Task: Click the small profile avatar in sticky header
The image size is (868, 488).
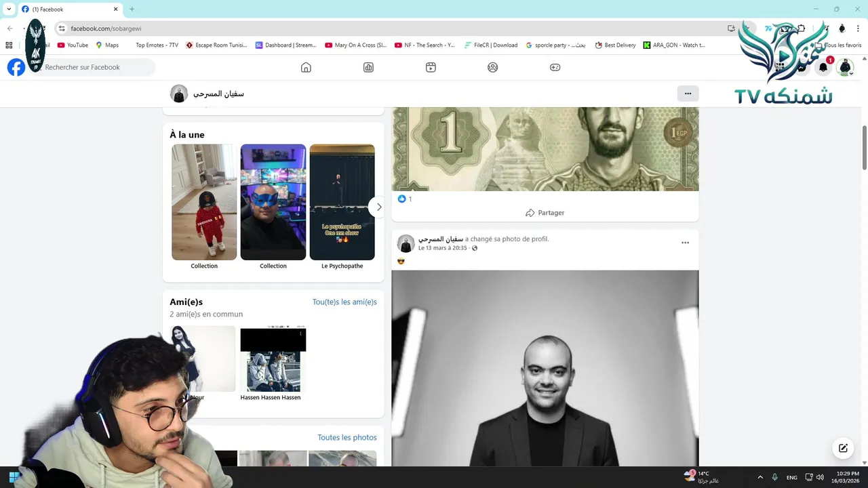Action: point(179,94)
